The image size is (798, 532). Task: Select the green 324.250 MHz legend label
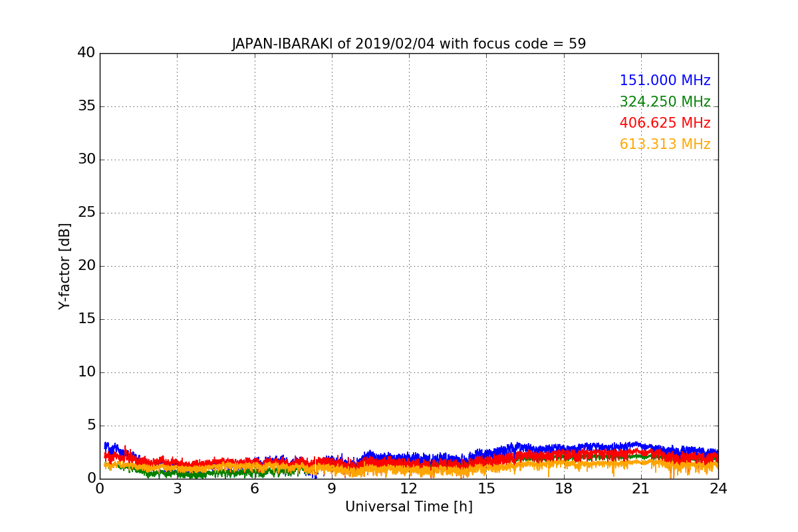tap(665, 102)
